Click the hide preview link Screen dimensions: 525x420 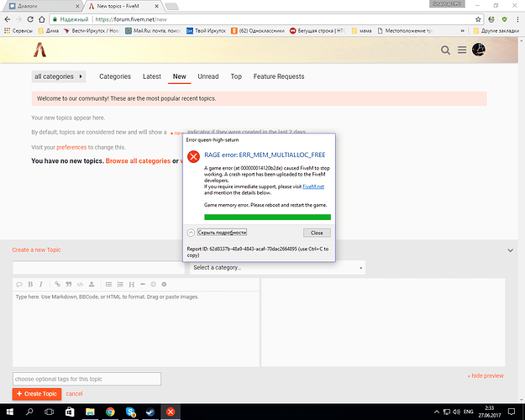(486, 375)
